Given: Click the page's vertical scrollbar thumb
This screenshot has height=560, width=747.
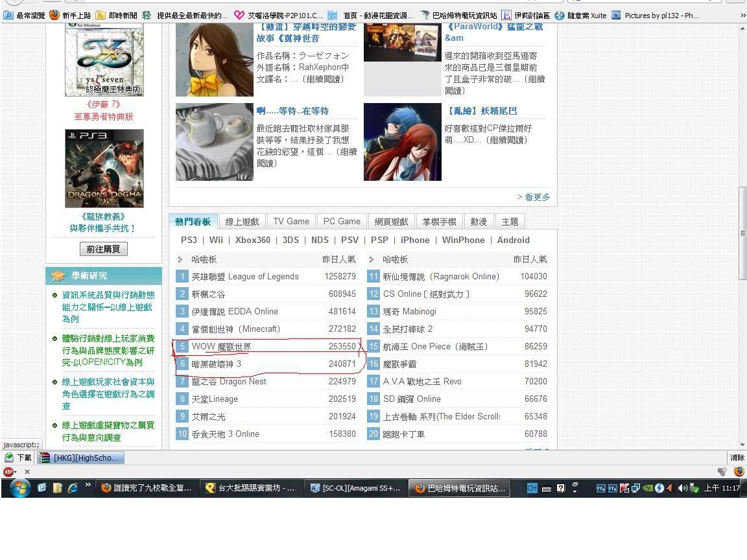Looking at the screenshot, I should 742,233.
